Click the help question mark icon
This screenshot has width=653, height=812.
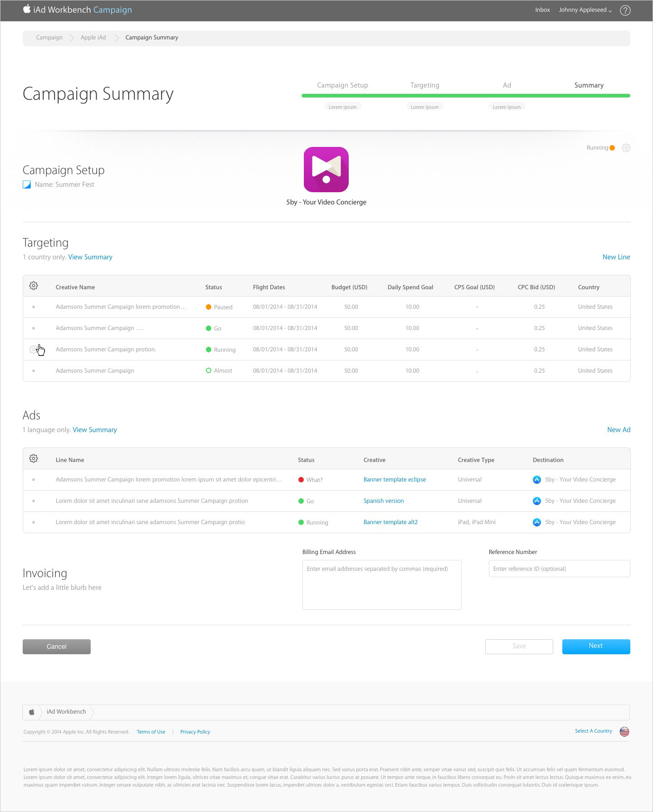coord(625,10)
